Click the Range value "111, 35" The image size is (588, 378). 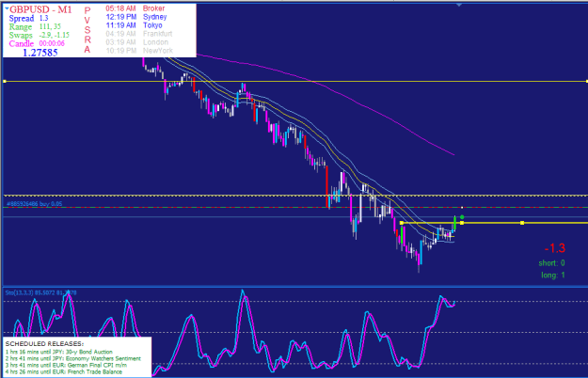(50, 26)
